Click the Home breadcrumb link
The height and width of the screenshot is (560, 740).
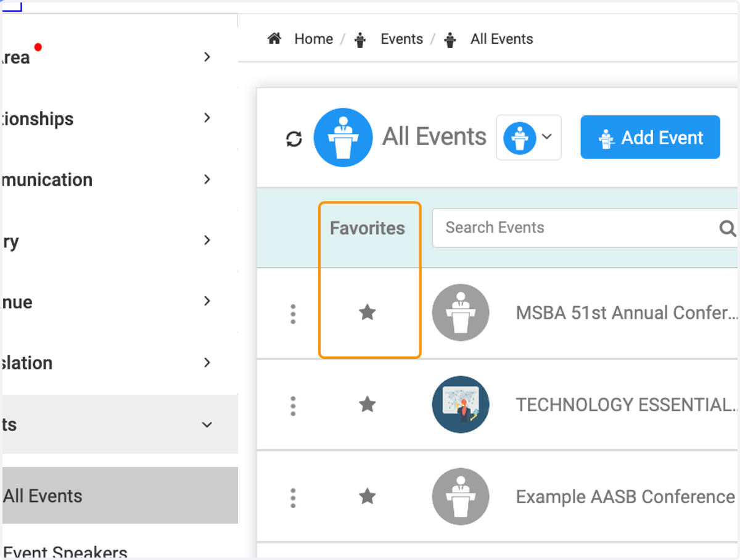(x=313, y=39)
